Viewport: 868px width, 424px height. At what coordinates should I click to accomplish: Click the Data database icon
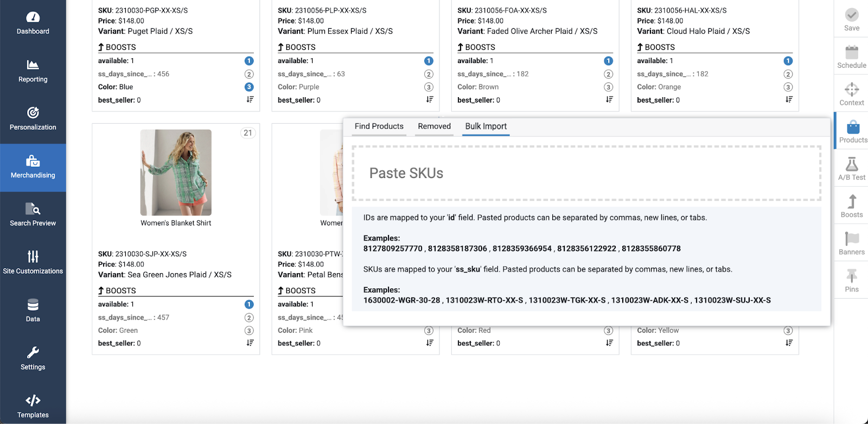tap(33, 305)
